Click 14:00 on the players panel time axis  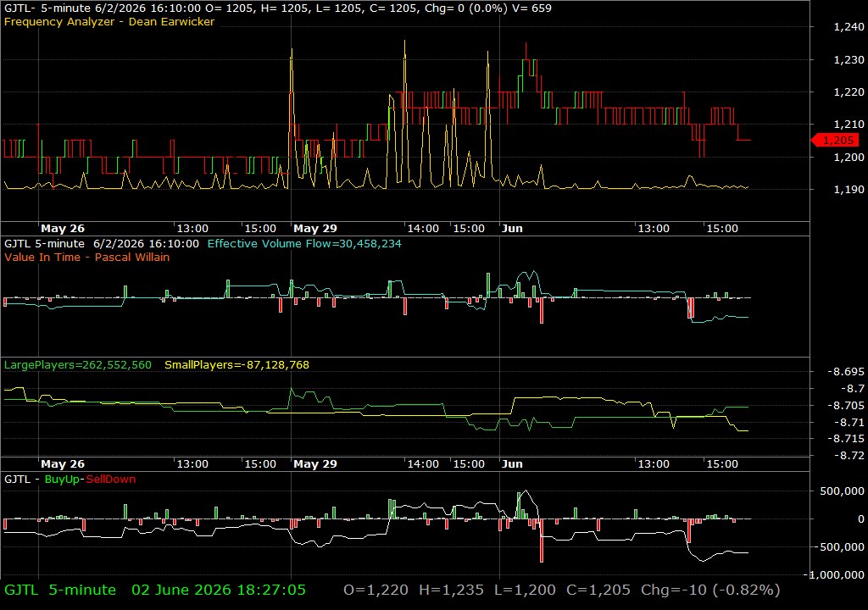pyautogui.click(x=423, y=464)
